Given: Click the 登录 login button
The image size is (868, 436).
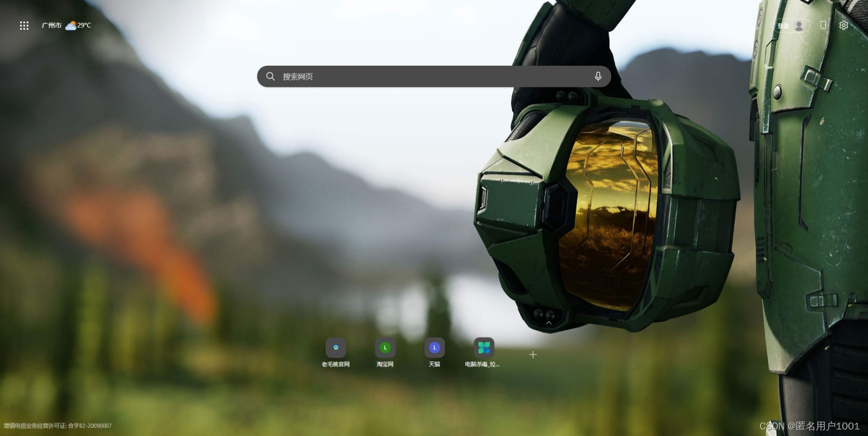Looking at the screenshot, I should point(791,26).
